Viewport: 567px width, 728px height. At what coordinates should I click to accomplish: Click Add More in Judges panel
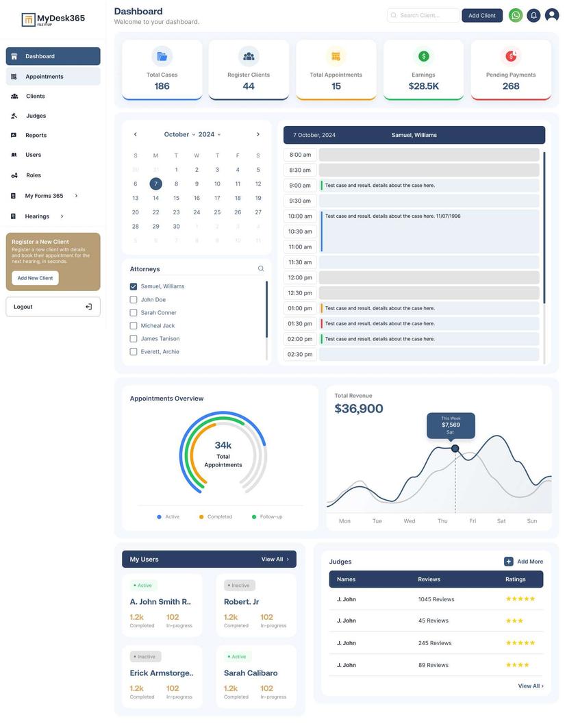coord(530,562)
